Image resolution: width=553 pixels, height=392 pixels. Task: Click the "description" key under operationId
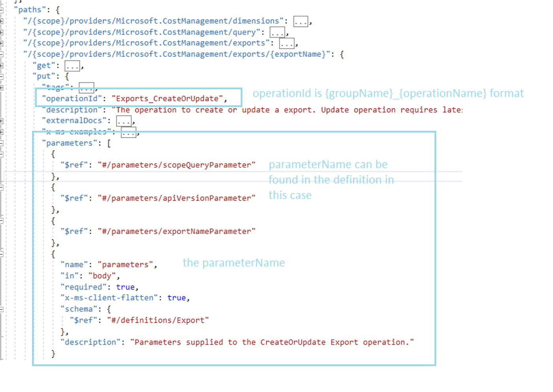pos(72,110)
